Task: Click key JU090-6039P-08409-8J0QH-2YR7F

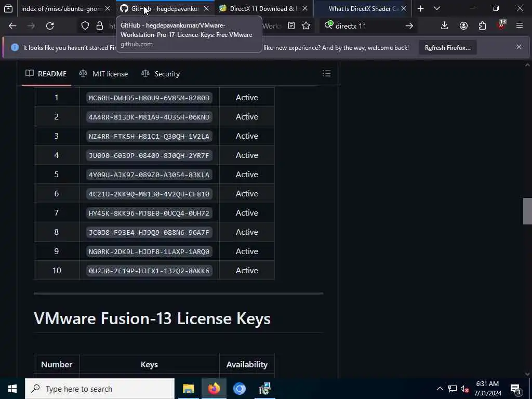Action: 149,155
